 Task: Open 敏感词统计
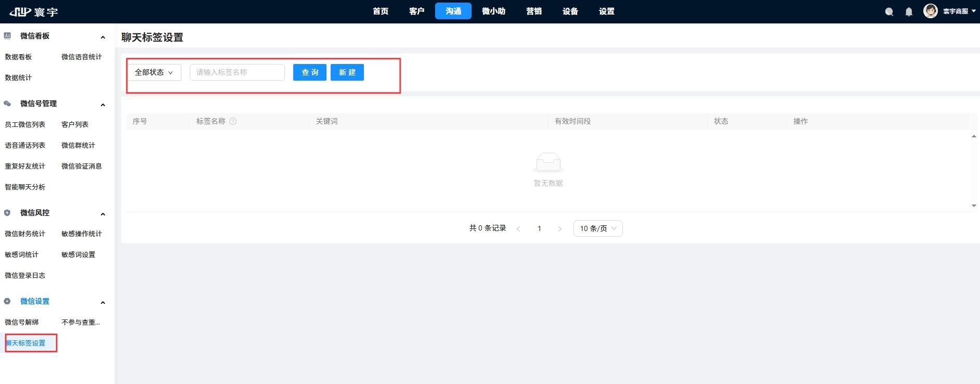coord(21,254)
